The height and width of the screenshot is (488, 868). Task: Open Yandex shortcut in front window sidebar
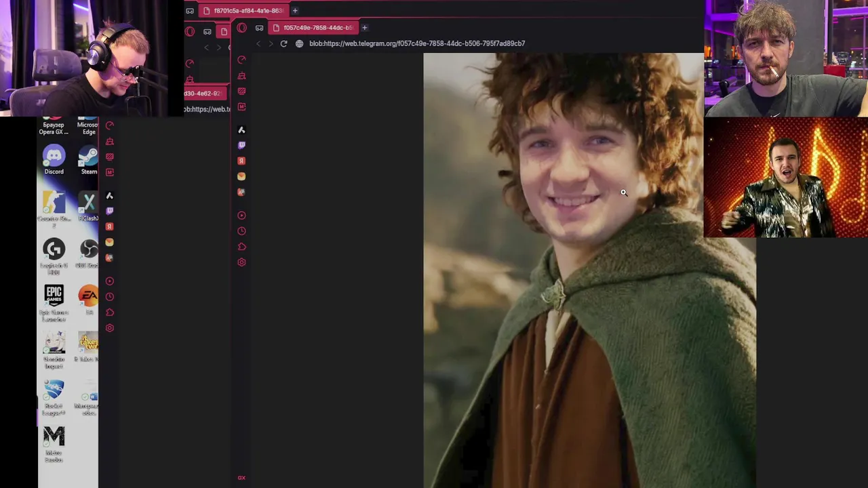pos(241,161)
